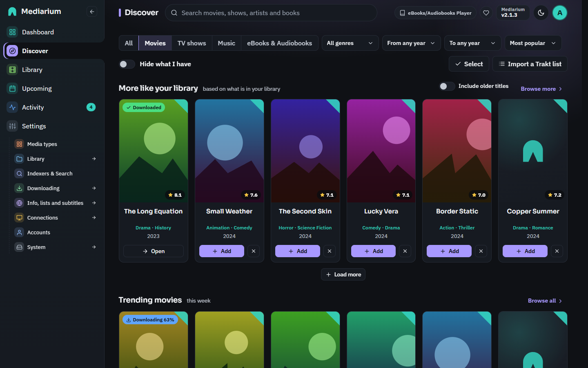Open the Activity pulse icon
Screen dimensions: 588x368
tap(13, 107)
